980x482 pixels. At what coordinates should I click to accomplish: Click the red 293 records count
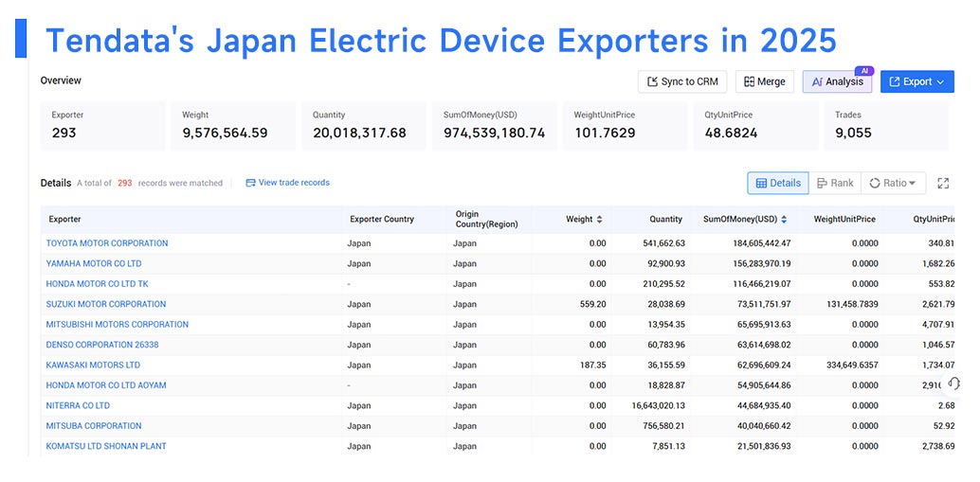(x=125, y=183)
